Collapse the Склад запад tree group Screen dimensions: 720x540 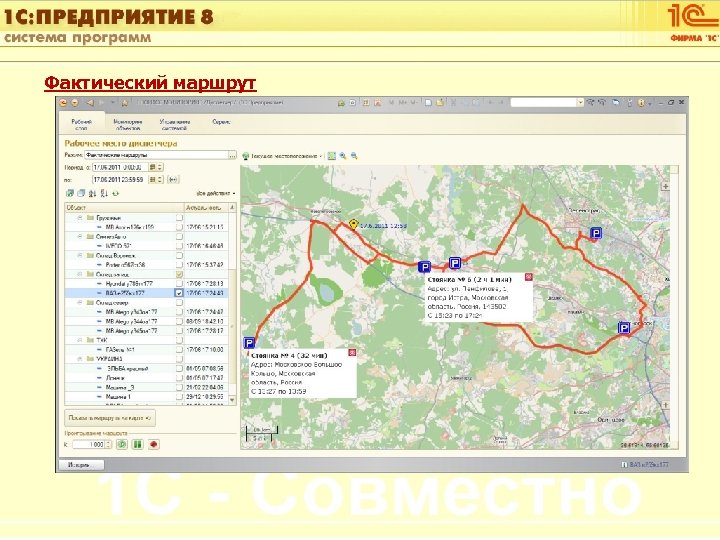point(80,274)
